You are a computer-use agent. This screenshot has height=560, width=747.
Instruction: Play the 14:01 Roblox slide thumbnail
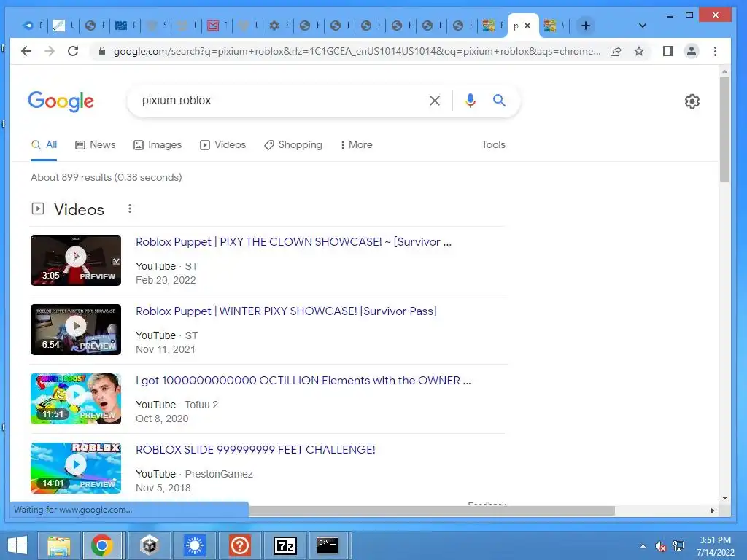(76, 468)
